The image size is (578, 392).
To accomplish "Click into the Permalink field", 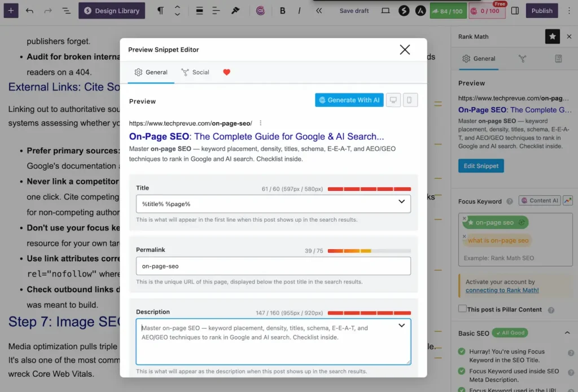I will click(273, 266).
